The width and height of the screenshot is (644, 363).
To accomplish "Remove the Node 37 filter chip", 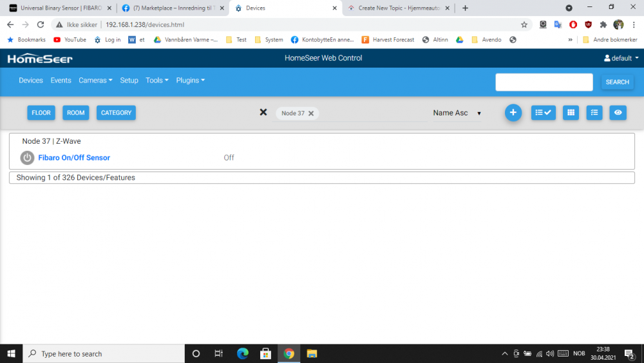I will pos(311,113).
